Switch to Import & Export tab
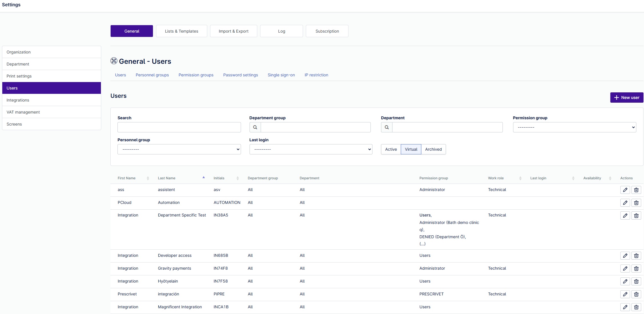 click(x=234, y=31)
